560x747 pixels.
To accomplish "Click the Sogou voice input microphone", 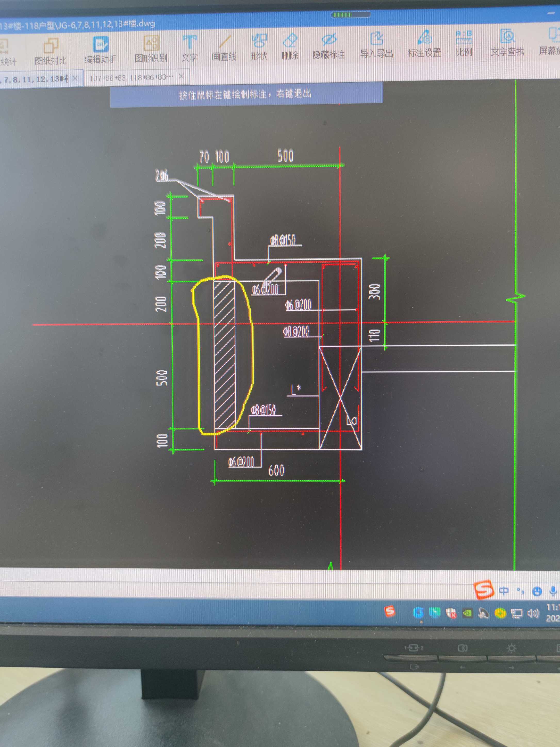I will (x=553, y=591).
